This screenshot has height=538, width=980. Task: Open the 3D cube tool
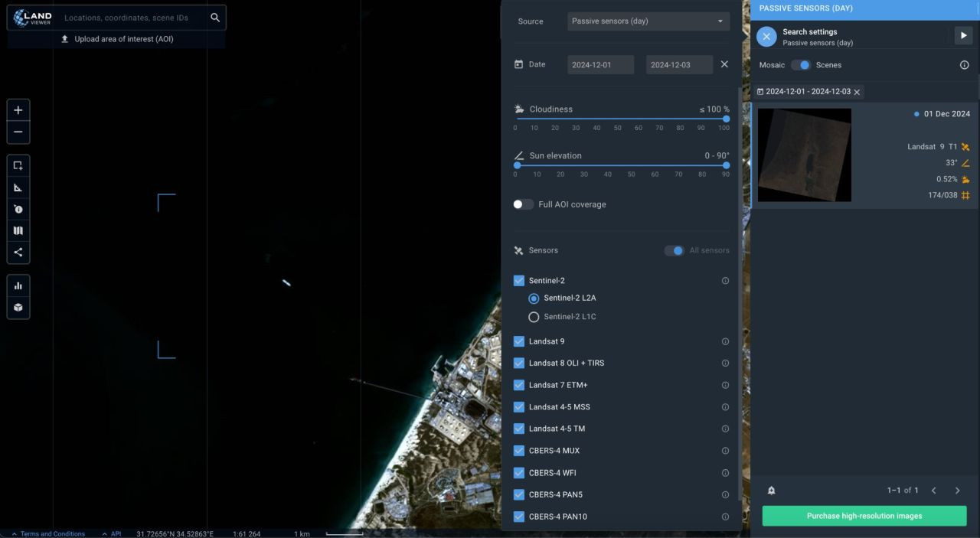18,307
